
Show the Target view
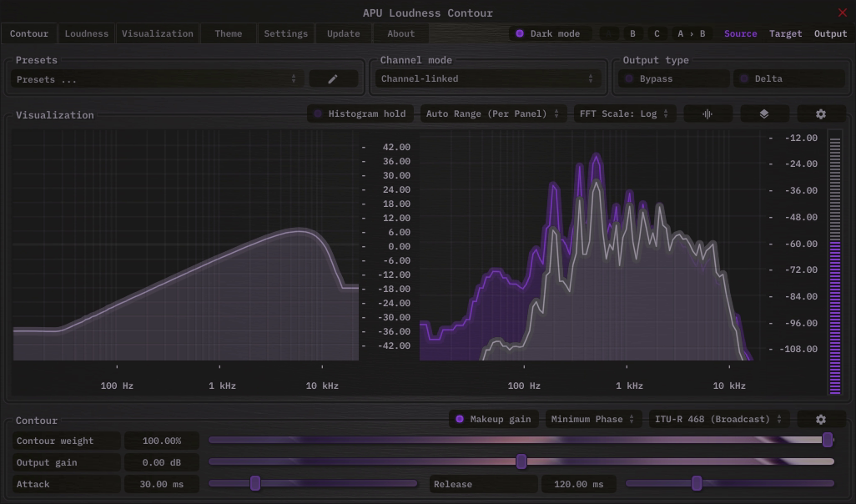point(785,33)
